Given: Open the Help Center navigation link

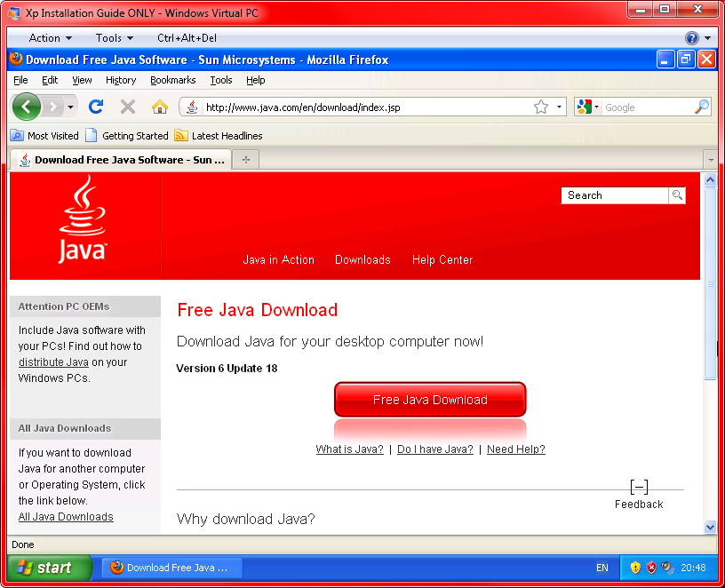Looking at the screenshot, I should point(442,259).
